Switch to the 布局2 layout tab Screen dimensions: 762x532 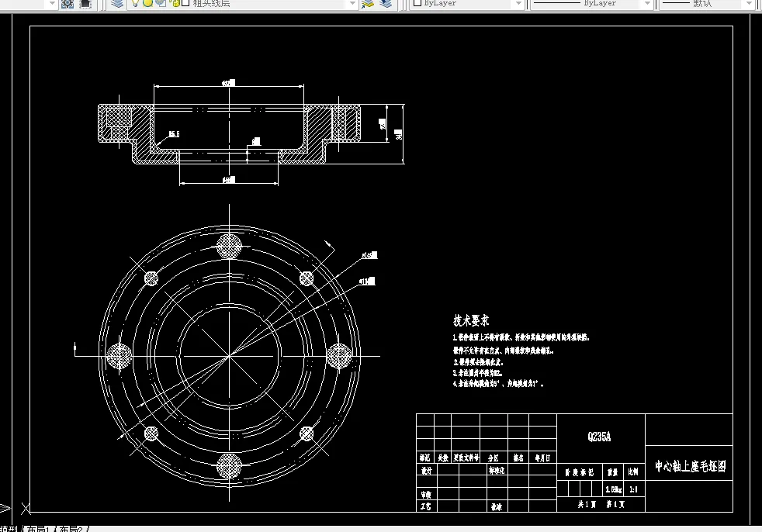(71, 529)
